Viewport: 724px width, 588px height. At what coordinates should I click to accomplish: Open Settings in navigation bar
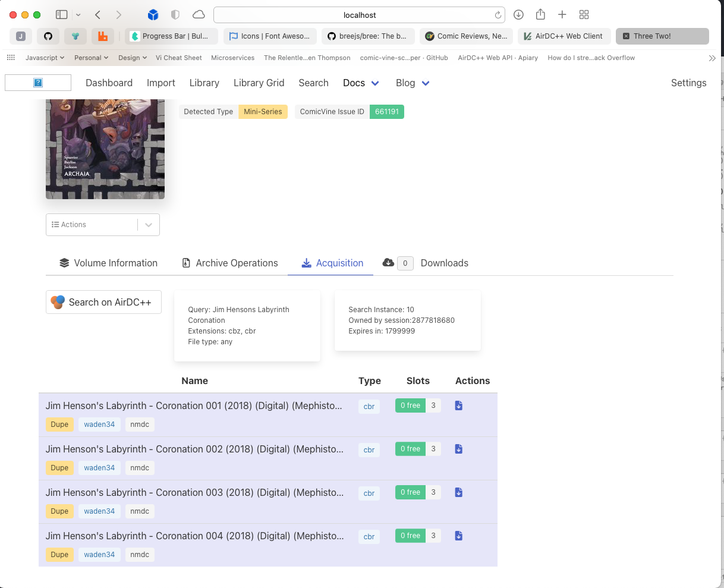(688, 83)
